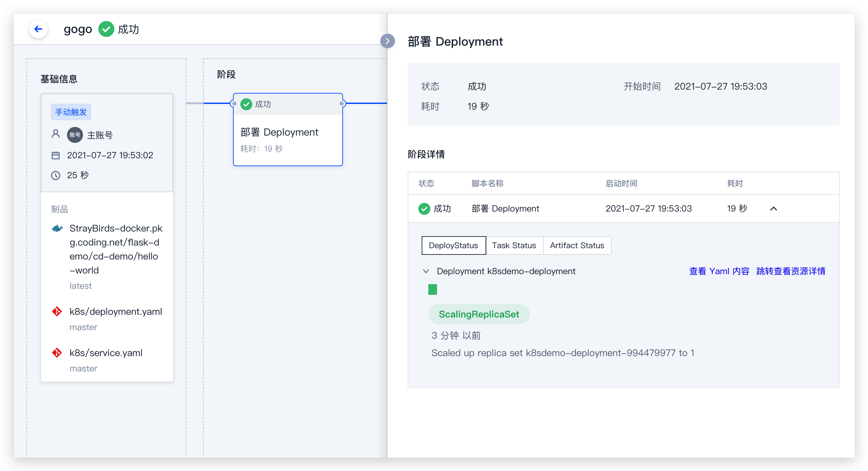Click the account avatar next to 主账号
The height and width of the screenshot is (471, 868).
(x=74, y=135)
